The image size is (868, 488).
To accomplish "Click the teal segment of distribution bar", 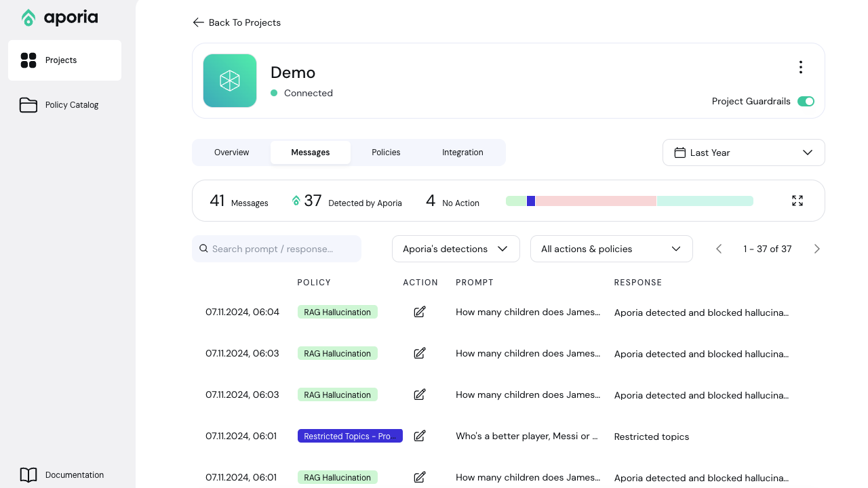I will point(705,201).
